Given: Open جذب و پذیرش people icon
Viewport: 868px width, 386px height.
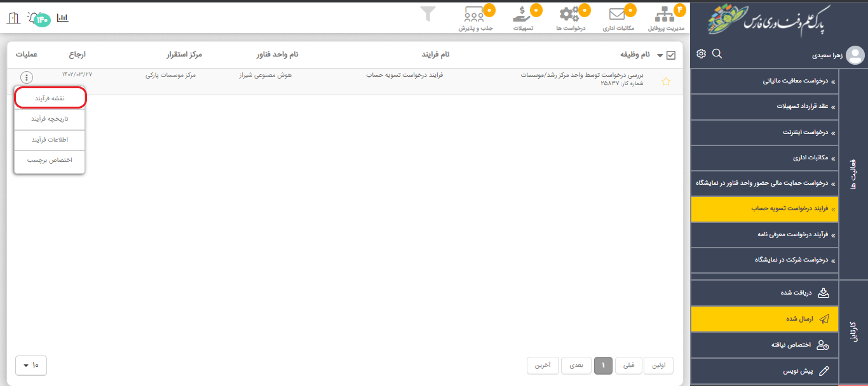Looking at the screenshot, I should point(475,15).
